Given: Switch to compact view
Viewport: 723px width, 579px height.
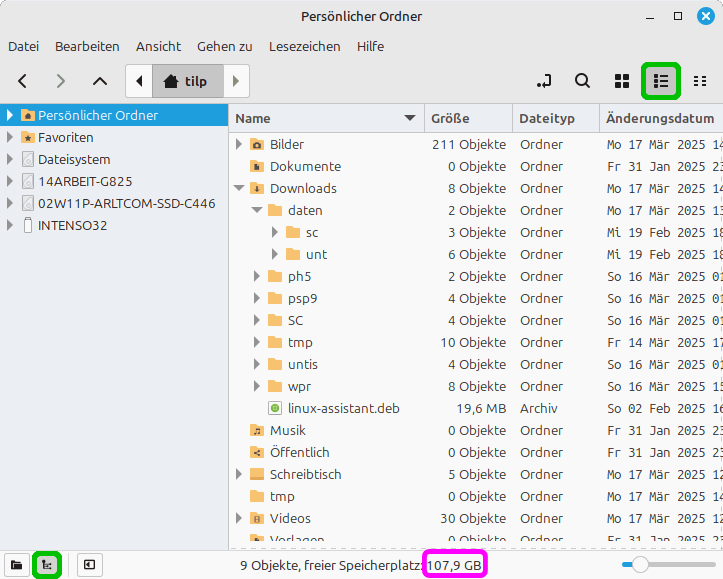Looking at the screenshot, I should 700,81.
